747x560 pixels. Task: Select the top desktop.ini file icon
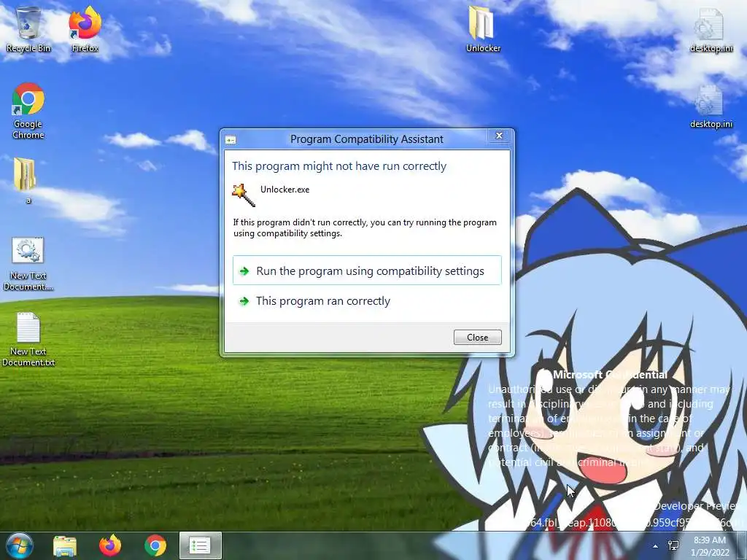pyautogui.click(x=711, y=30)
